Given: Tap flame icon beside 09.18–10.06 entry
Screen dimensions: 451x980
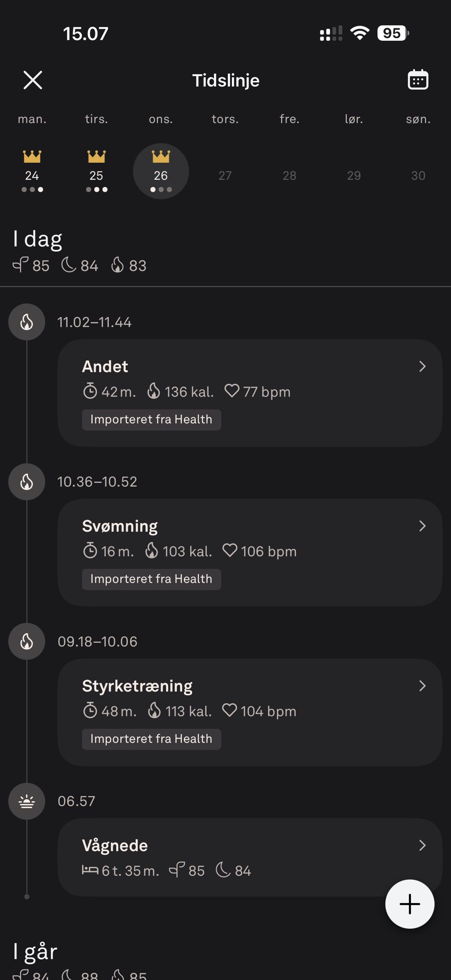Looking at the screenshot, I should point(27,642).
